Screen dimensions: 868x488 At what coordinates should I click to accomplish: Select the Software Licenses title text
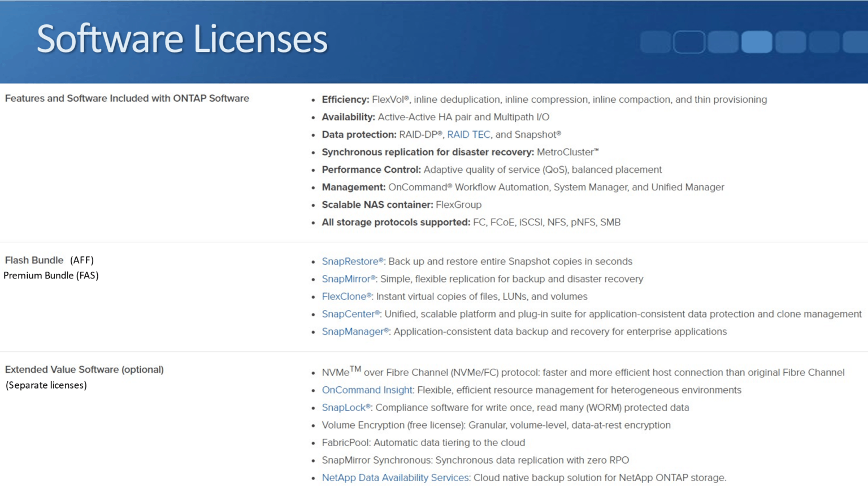pyautogui.click(x=183, y=39)
